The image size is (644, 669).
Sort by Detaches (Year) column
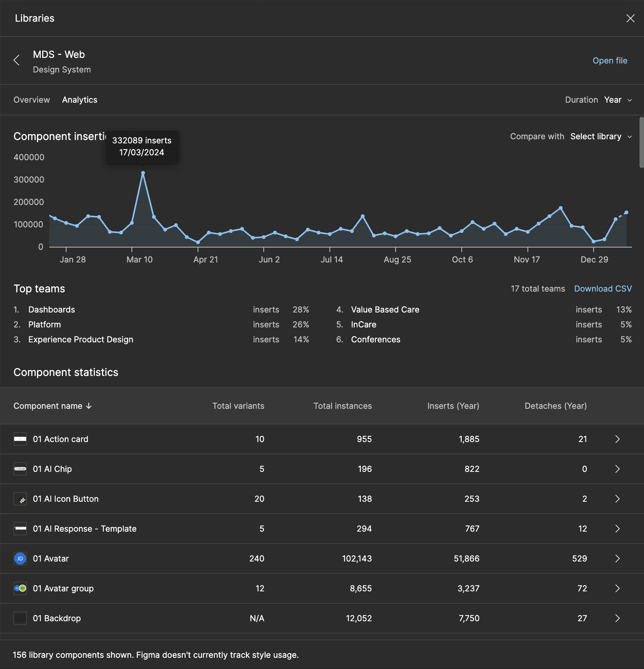click(555, 406)
